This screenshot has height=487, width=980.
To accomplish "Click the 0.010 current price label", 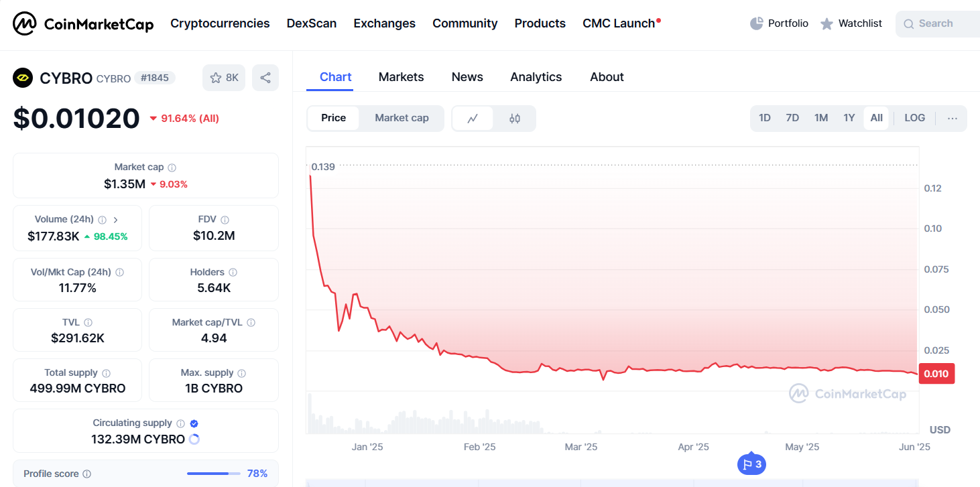I will click(x=936, y=374).
